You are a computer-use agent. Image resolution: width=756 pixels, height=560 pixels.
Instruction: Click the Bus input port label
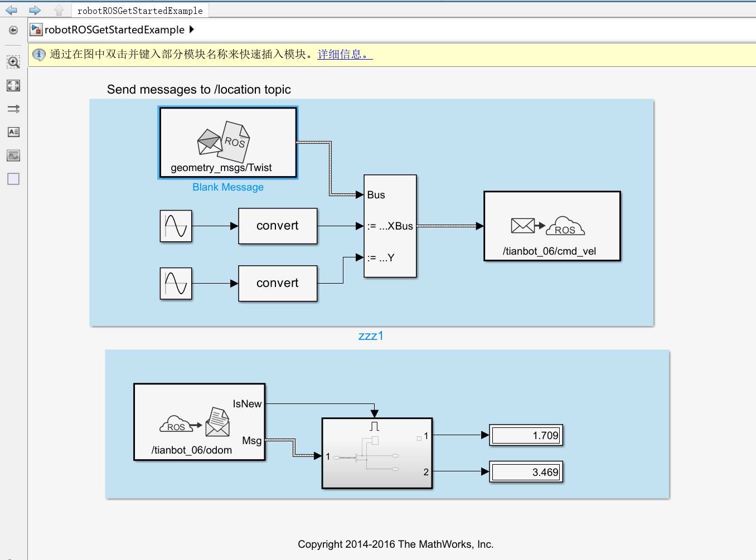point(376,195)
